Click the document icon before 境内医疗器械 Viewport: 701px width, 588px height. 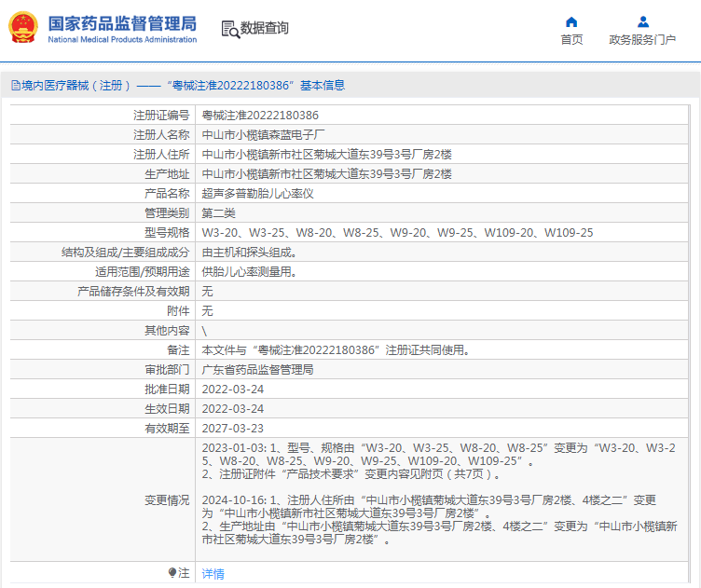pyautogui.click(x=16, y=86)
